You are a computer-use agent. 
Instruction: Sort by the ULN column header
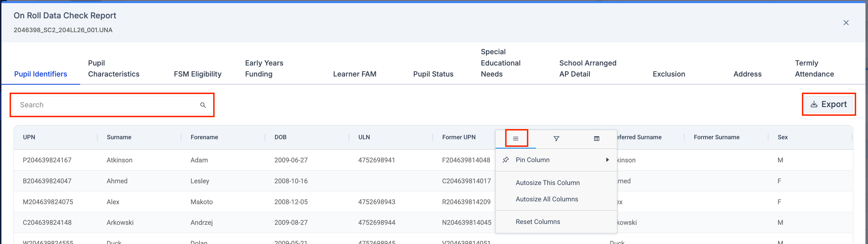coord(364,137)
